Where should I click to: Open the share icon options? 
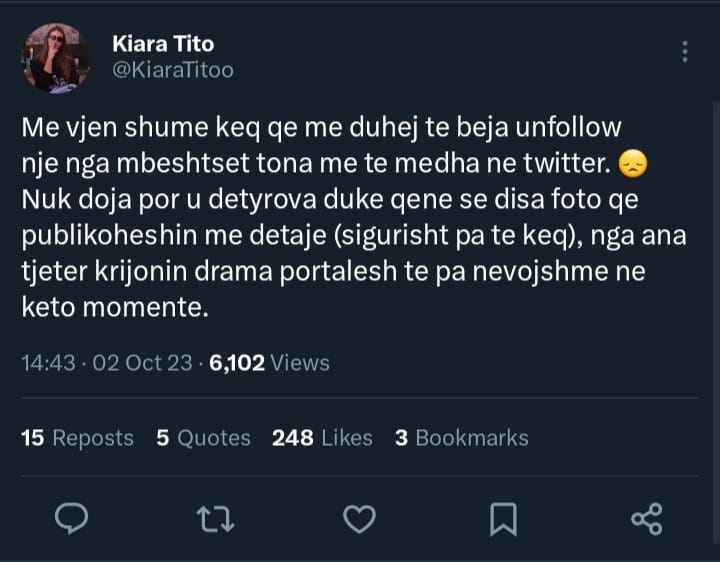(x=646, y=518)
